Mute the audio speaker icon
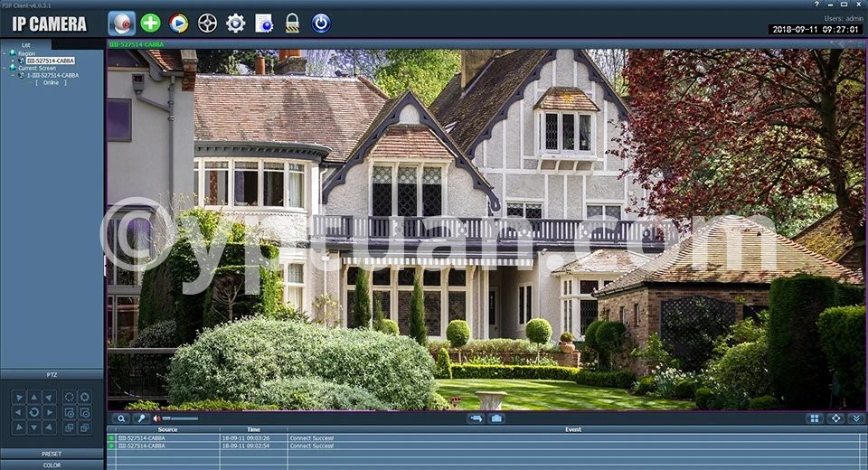Viewport: 868px width, 470px height. coord(156,418)
